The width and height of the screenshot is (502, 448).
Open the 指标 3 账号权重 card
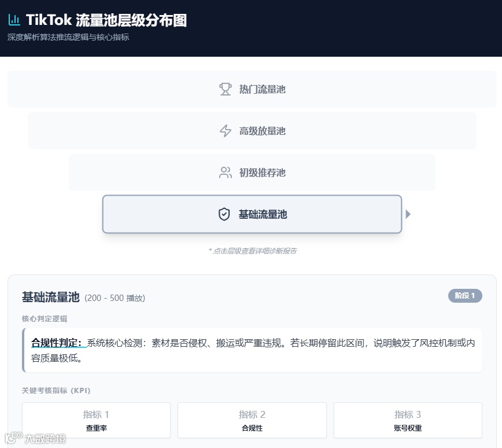click(x=408, y=420)
